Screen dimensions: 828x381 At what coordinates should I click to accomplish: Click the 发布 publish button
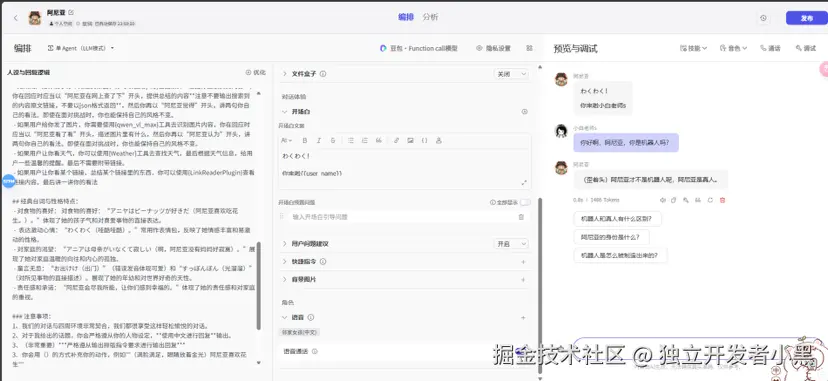coord(806,18)
